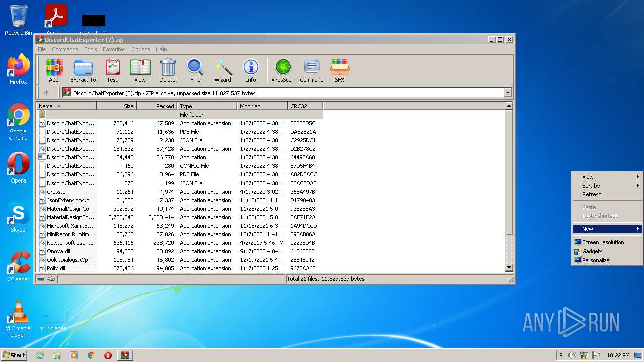
Task: Click disk and key status bar icon
Action: coord(46,279)
